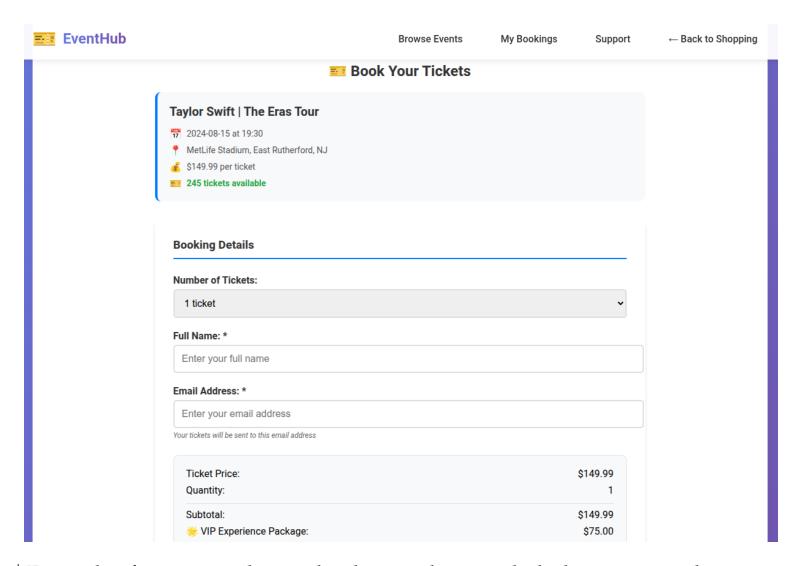The image size is (802, 566).
Task: Click the ticket icon beside Book Your Tickets
Action: coord(338,71)
